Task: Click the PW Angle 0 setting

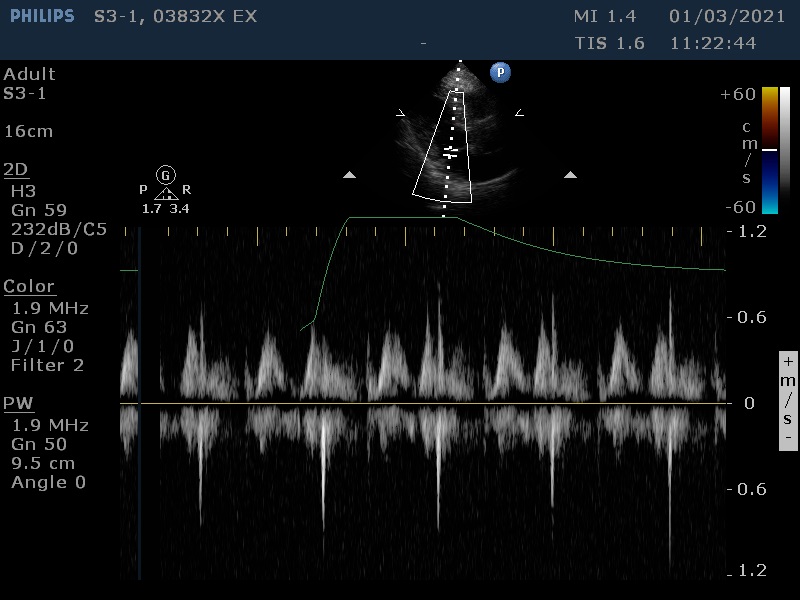Action: pos(48,482)
